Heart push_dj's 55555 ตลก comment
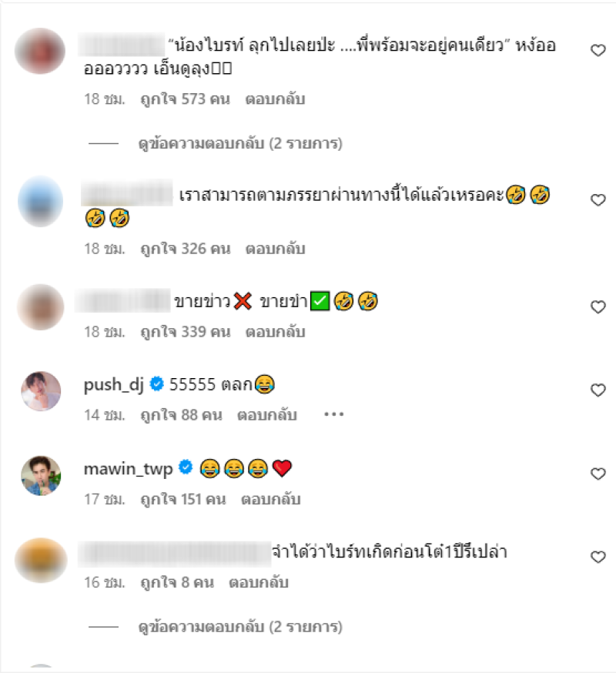616x673 pixels. click(x=598, y=390)
